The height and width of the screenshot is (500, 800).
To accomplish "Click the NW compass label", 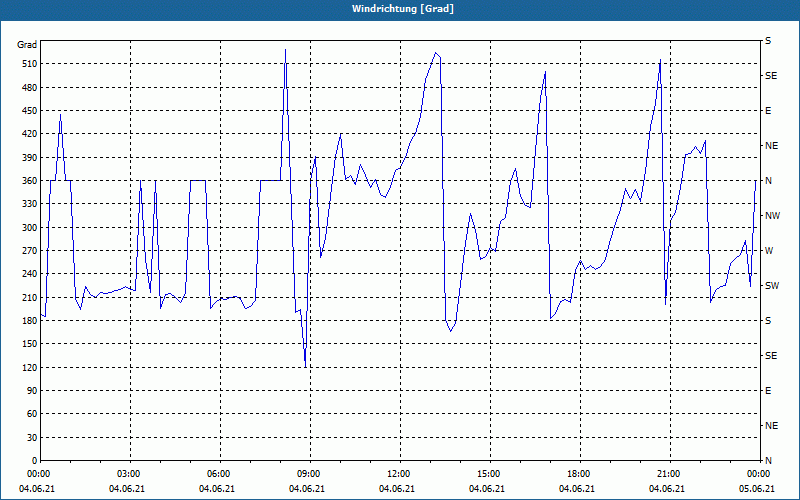I will click(x=772, y=216).
